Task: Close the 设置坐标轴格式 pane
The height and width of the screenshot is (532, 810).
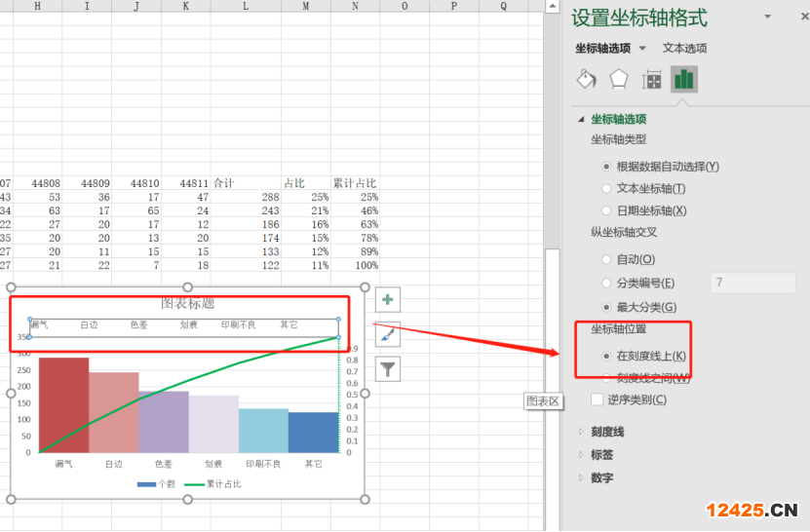Action: coord(794,18)
